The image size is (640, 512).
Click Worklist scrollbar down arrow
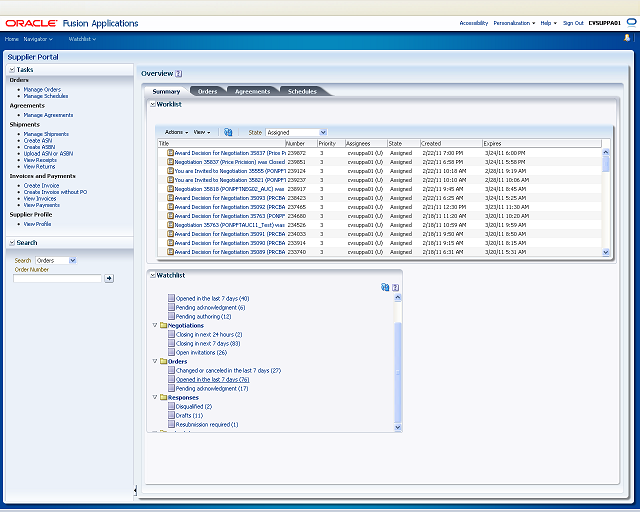(x=606, y=252)
